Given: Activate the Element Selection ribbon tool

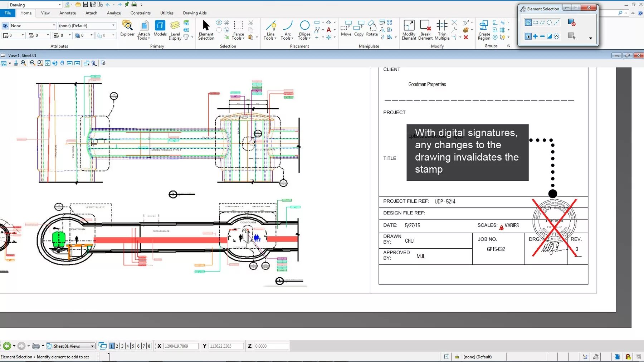Looking at the screenshot, I should 206,30.
